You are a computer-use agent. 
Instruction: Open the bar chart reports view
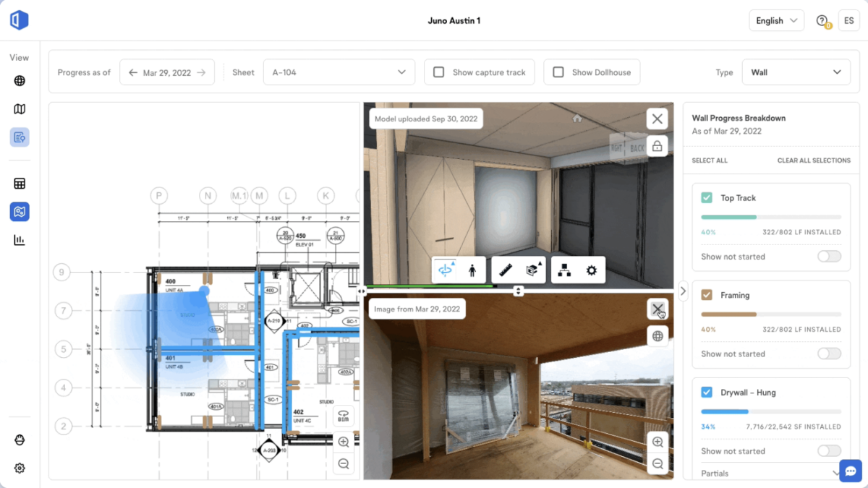click(x=20, y=239)
